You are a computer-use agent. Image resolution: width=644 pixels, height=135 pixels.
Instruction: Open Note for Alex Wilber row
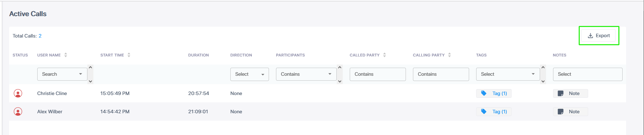570,112
